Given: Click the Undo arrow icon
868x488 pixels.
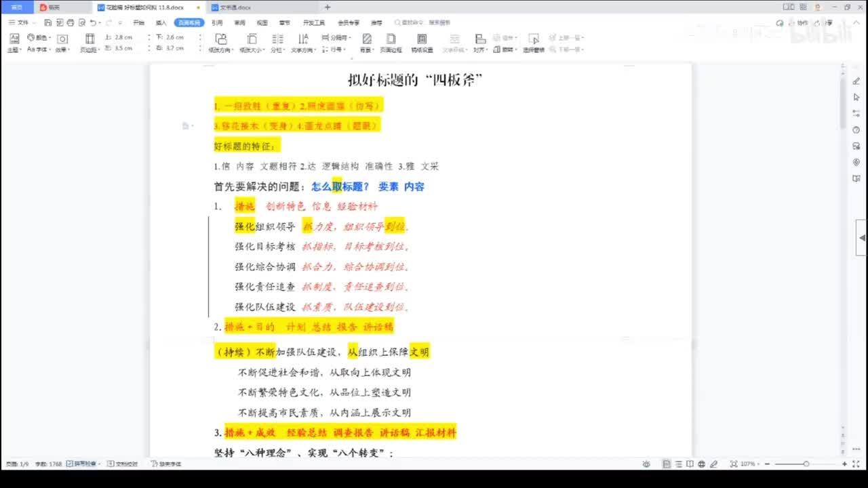Looking at the screenshot, I should pos(93,22).
